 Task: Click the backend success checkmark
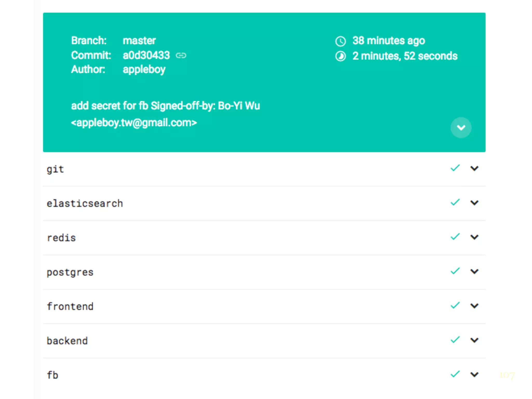coord(455,340)
